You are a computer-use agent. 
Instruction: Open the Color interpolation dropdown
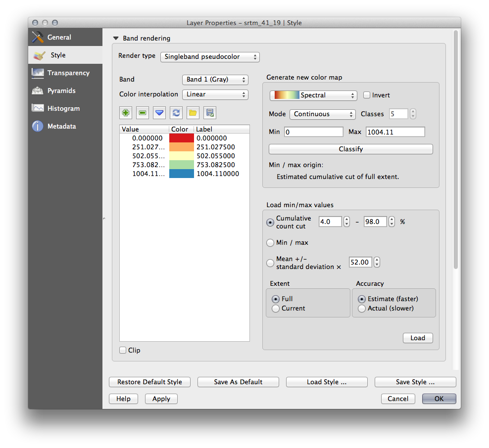pyautogui.click(x=215, y=94)
